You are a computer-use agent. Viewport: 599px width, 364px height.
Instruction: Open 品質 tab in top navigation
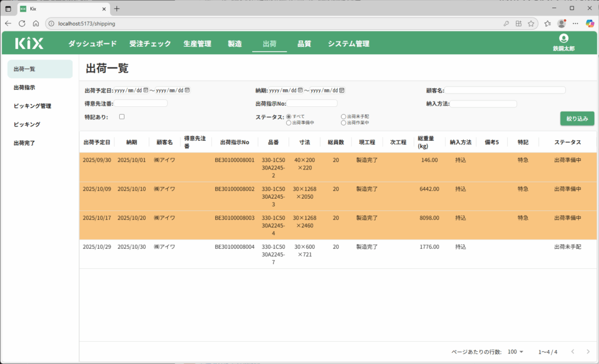[304, 44]
